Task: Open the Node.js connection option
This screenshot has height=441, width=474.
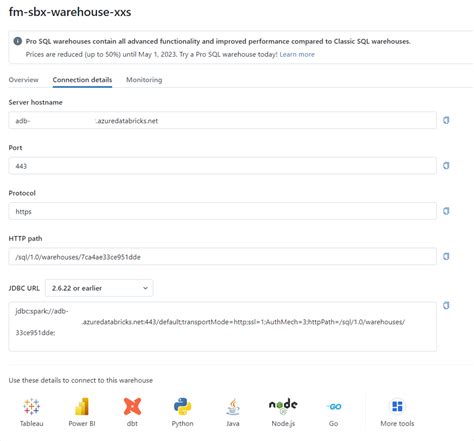Action: [283, 412]
